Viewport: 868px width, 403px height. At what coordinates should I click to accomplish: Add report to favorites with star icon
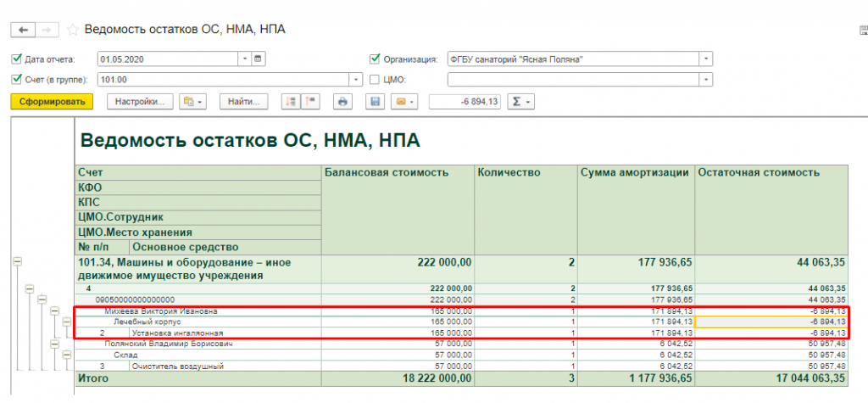click(x=72, y=30)
